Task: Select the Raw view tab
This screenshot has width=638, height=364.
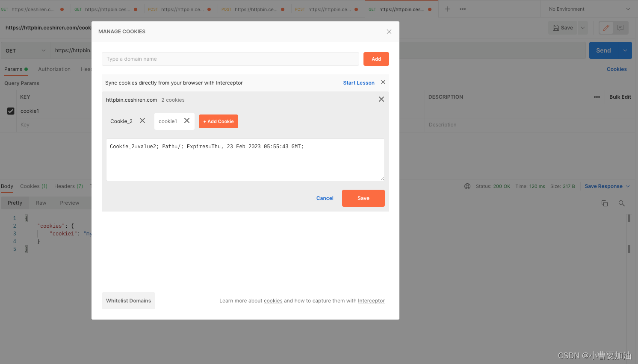Action: [41, 203]
